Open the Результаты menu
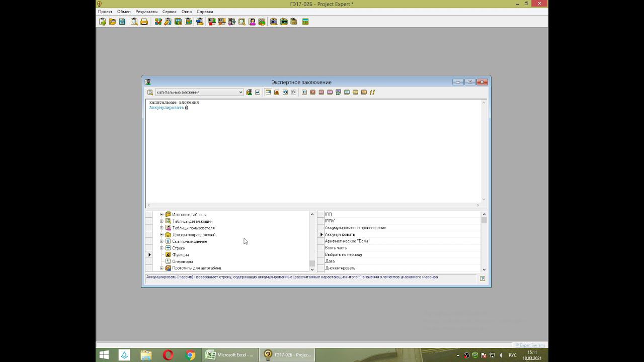Screen dimensions: 644x362 pos(146,12)
